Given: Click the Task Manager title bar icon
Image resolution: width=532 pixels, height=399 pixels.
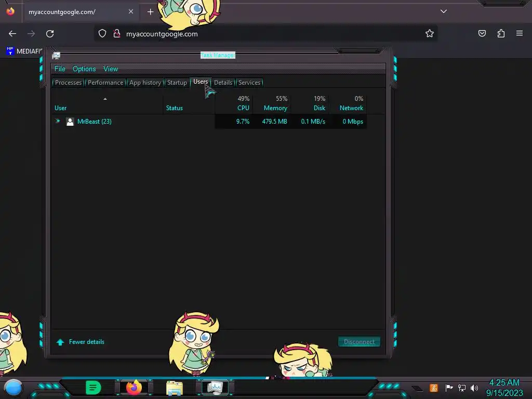Looking at the screenshot, I should click(56, 55).
